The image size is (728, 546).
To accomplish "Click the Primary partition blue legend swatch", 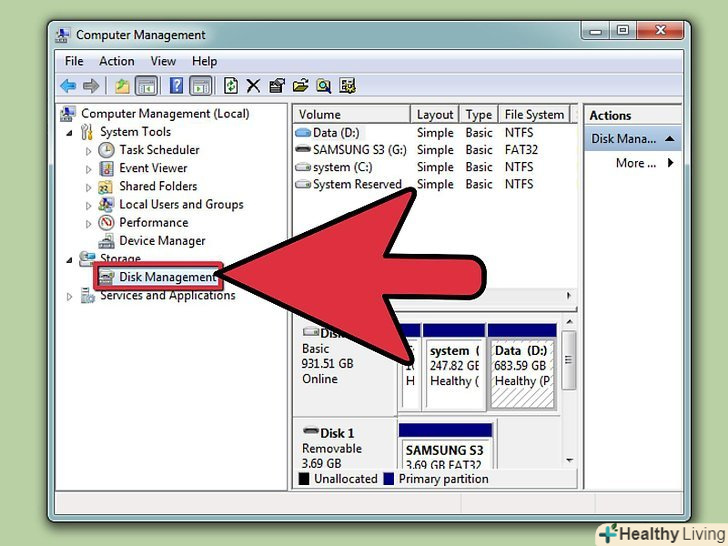I will [389, 479].
